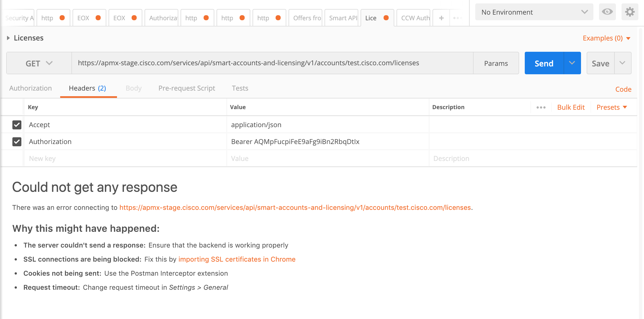
Task: Open the No Environment dropdown
Action: 534,12
